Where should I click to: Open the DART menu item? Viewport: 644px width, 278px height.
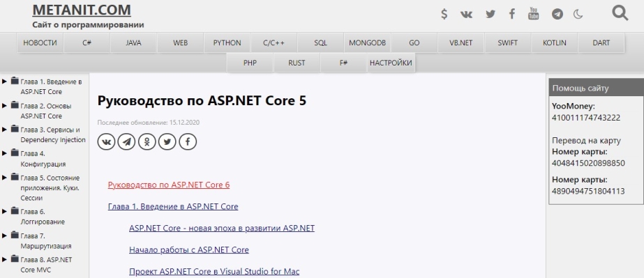pyautogui.click(x=601, y=43)
